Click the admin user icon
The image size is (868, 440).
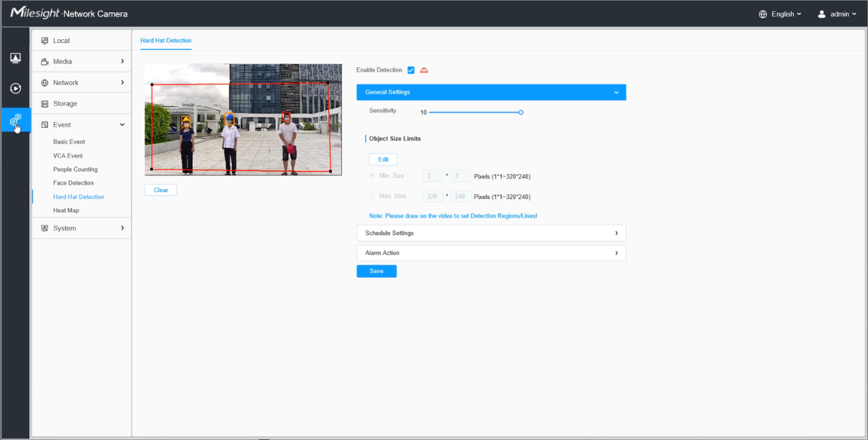pyautogui.click(x=821, y=14)
